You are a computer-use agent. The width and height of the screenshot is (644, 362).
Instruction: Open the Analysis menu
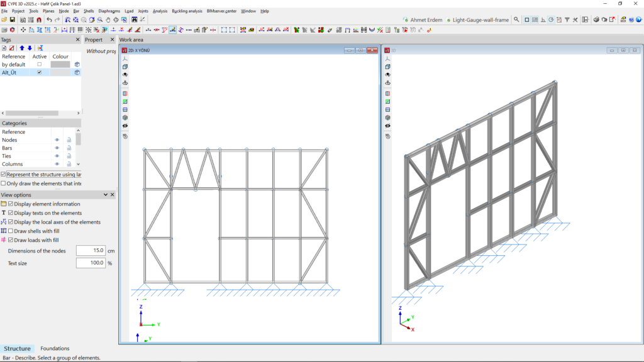(160, 11)
